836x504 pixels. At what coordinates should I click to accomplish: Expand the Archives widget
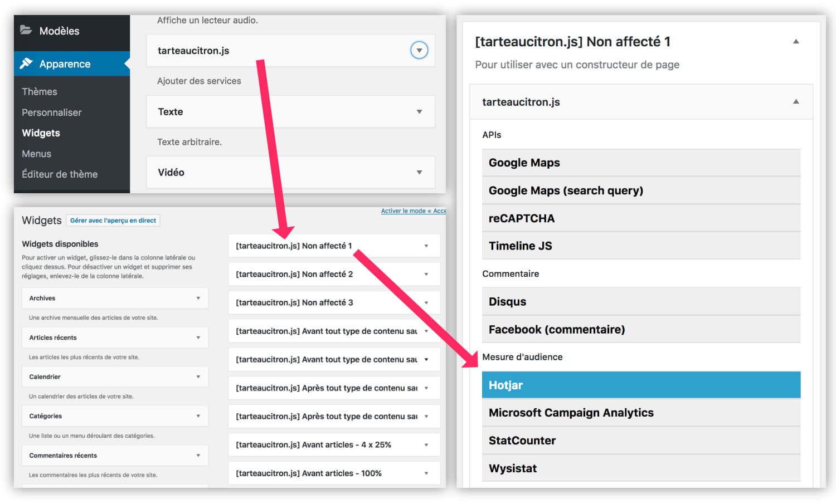tap(198, 299)
